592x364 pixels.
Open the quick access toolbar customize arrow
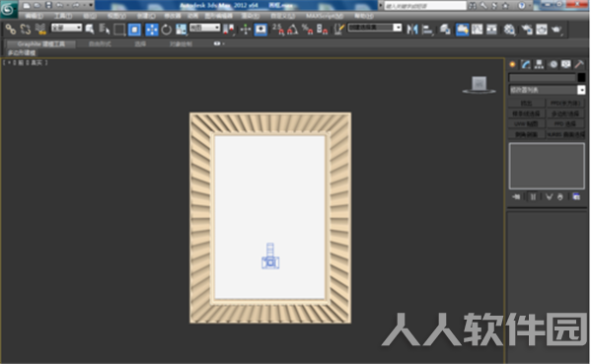[x=91, y=5]
